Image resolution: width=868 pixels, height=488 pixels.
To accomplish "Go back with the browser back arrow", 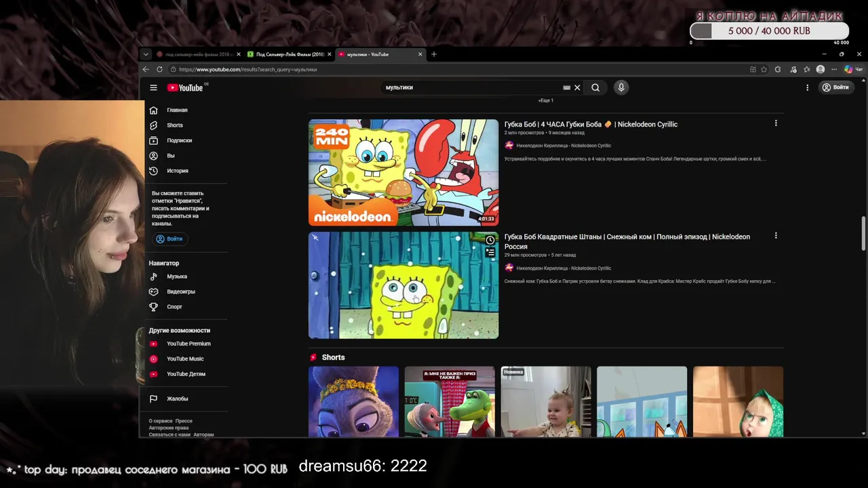I will pos(146,69).
